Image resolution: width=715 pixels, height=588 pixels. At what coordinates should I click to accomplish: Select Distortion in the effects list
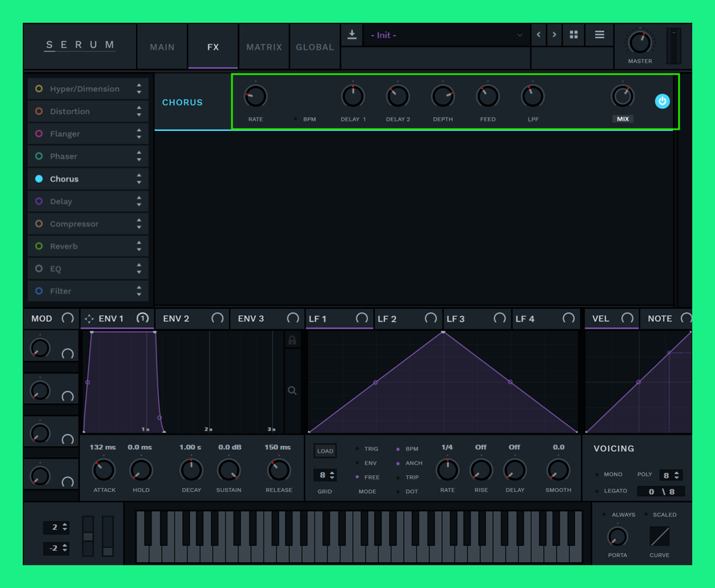click(x=70, y=112)
